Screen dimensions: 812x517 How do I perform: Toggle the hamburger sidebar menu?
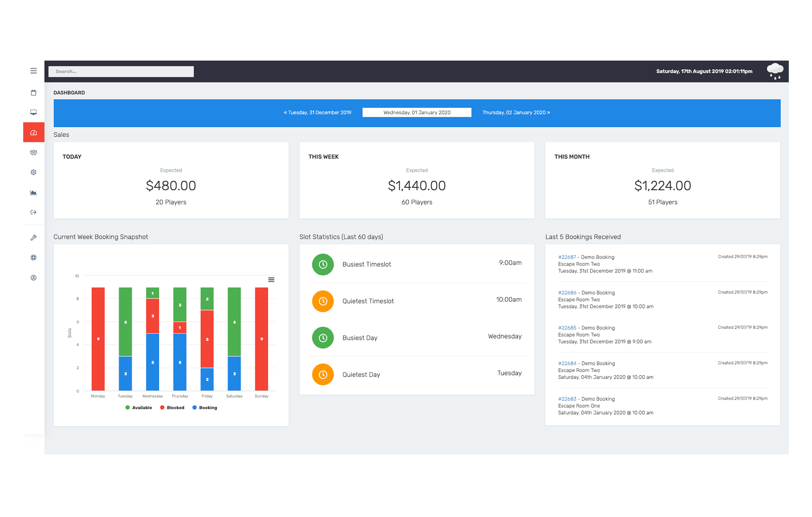pos(33,71)
